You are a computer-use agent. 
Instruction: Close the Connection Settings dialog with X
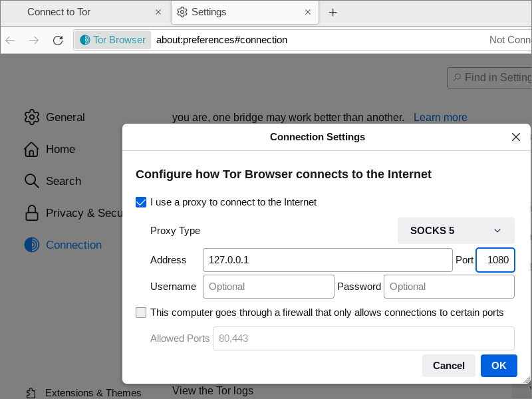(x=516, y=137)
